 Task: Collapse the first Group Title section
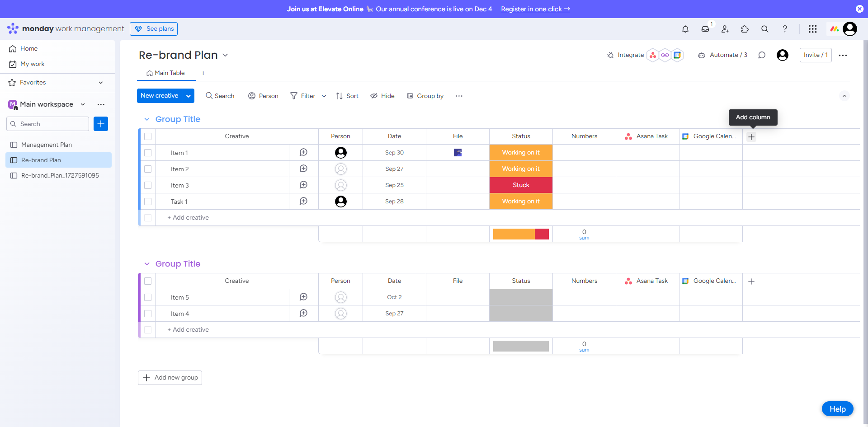pyautogui.click(x=146, y=119)
